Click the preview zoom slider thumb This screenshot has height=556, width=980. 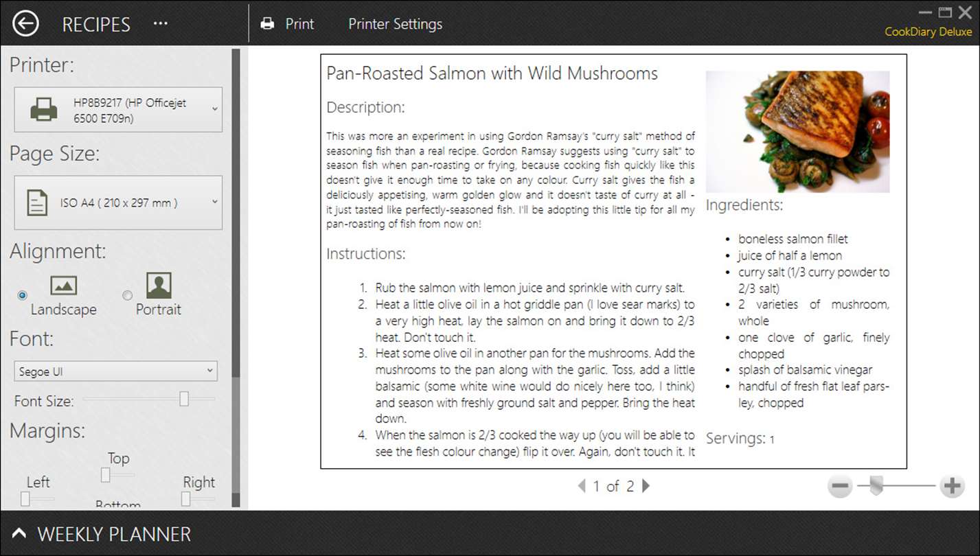coord(875,487)
